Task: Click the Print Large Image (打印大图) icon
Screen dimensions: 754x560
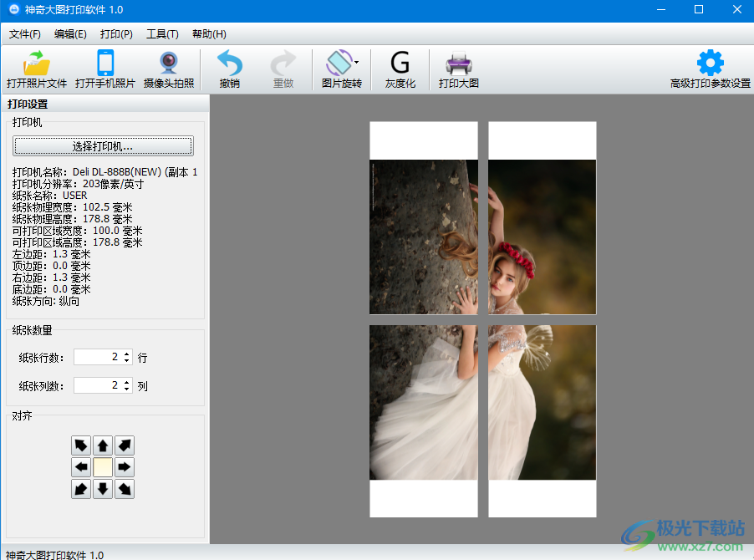Action: point(459,64)
